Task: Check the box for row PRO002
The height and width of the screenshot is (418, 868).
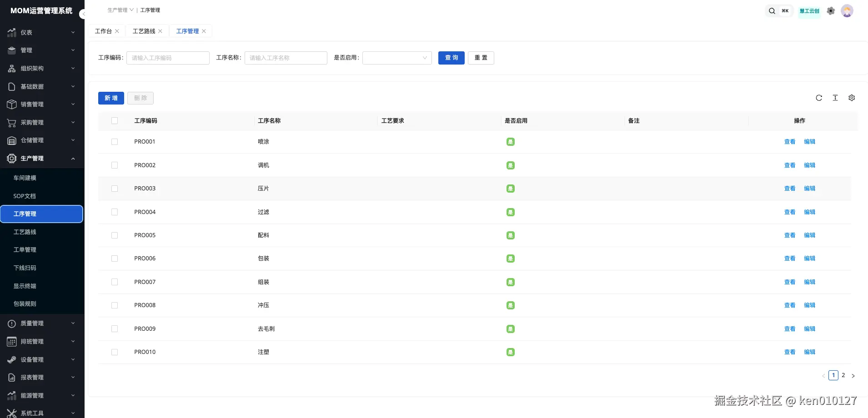Action: [x=115, y=165]
